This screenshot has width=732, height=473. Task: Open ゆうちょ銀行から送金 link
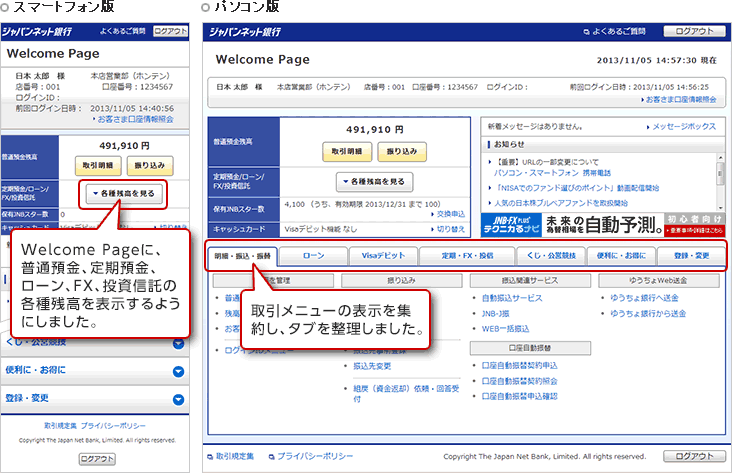click(648, 314)
